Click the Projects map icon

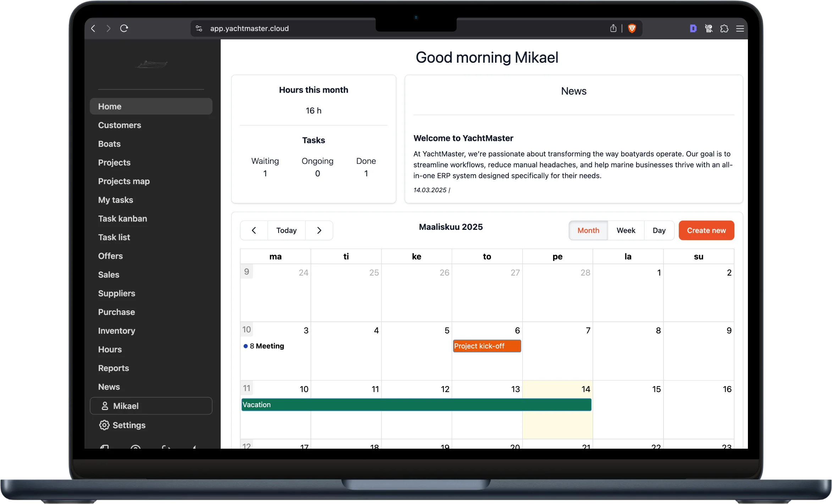point(123,181)
